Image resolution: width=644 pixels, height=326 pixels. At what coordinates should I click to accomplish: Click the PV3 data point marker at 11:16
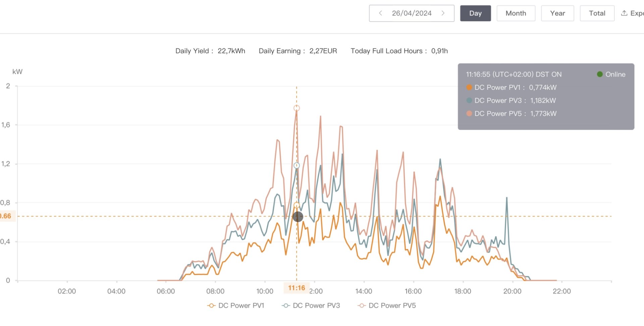(297, 165)
